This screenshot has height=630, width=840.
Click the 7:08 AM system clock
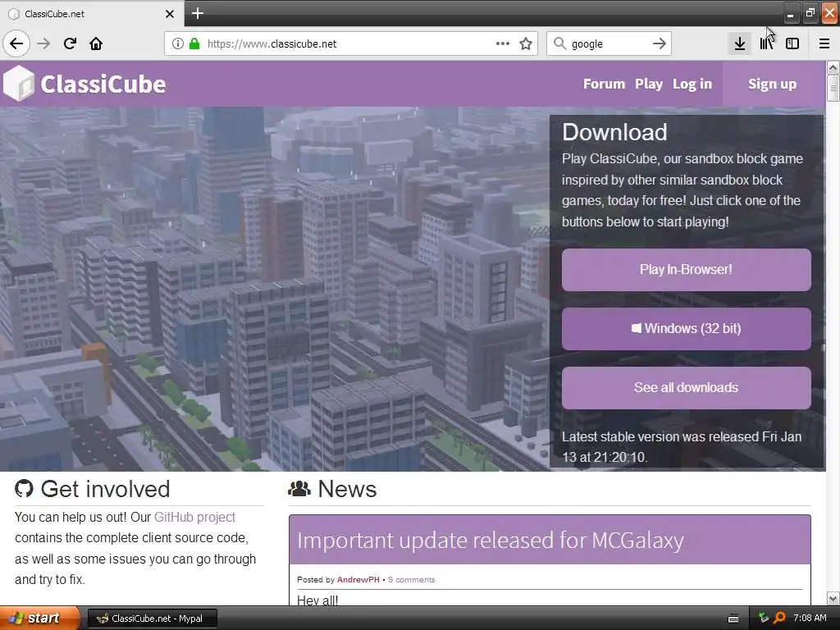pos(810,619)
